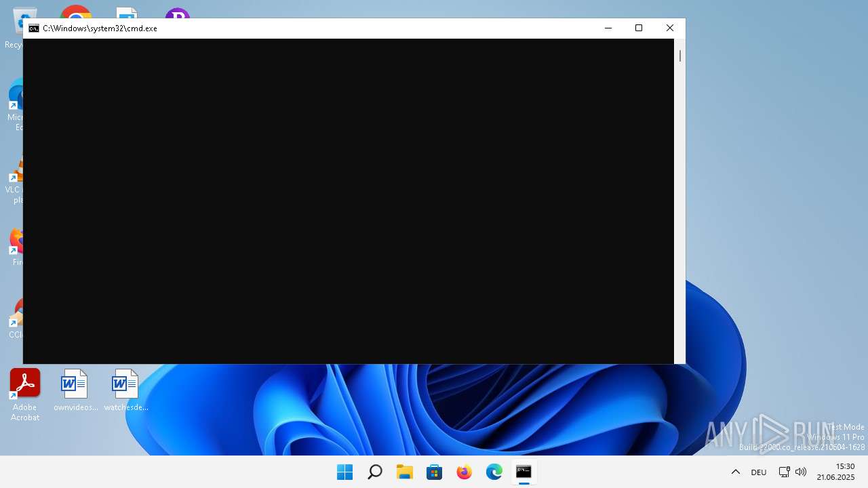Select the ownvideos Word document
This screenshot has width=868, height=488.
75,390
